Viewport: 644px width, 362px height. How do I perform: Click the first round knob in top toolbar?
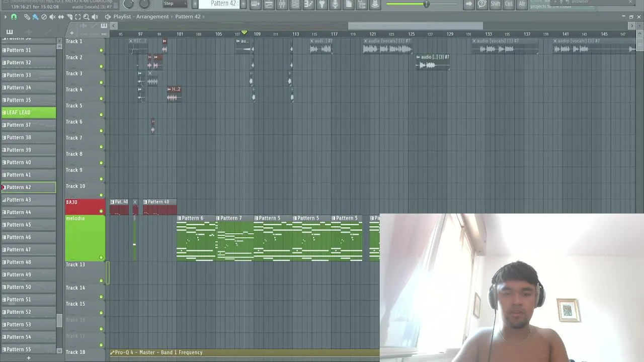click(128, 4)
